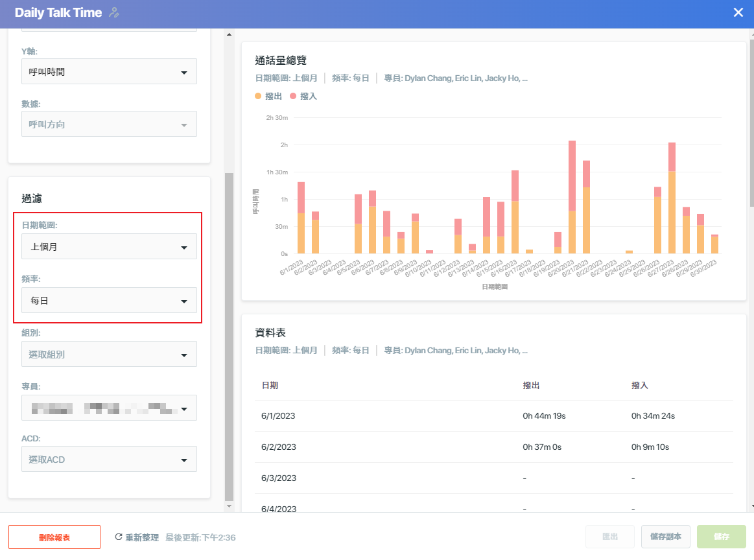Open the 專員 agents dropdown
This screenshot has width=754, height=560.
(109, 408)
